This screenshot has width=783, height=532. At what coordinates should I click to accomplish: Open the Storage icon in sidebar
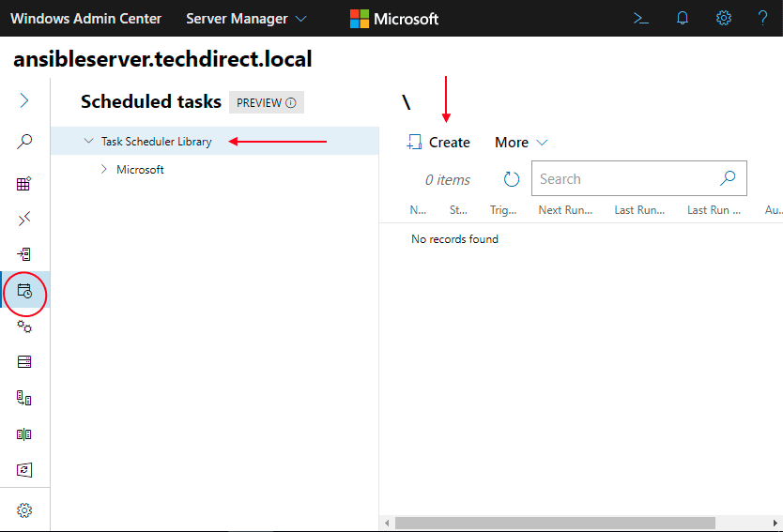coord(24,362)
